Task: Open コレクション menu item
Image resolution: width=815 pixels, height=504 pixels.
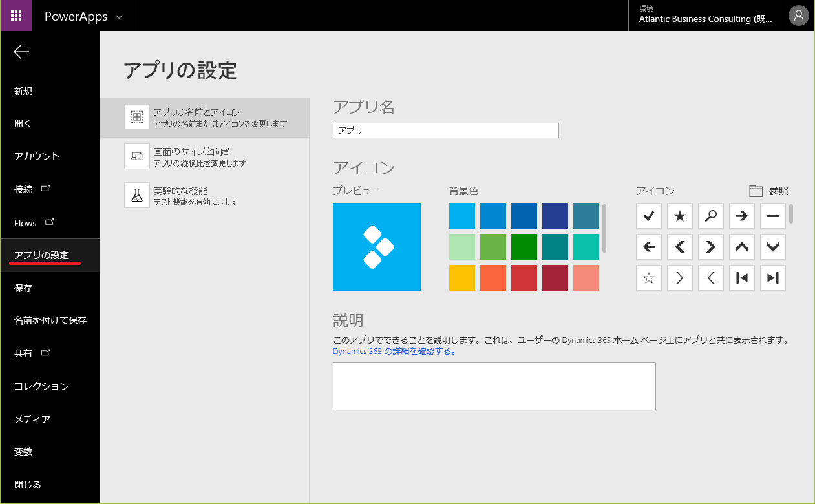Action: click(x=41, y=386)
